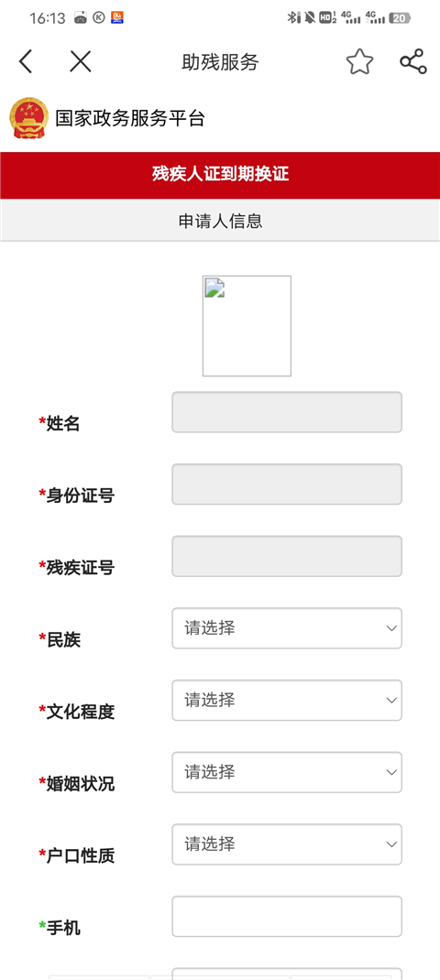This screenshot has height=980, width=440.
Task: Focus the 手机 input field
Action: click(287, 916)
